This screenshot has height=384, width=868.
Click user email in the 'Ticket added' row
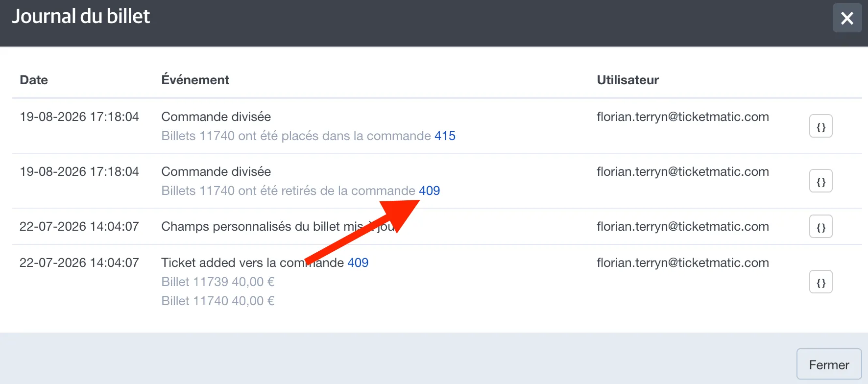coord(683,263)
